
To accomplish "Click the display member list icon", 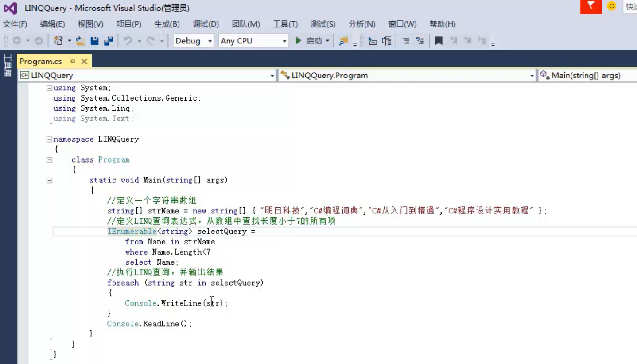I will [373, 41].
